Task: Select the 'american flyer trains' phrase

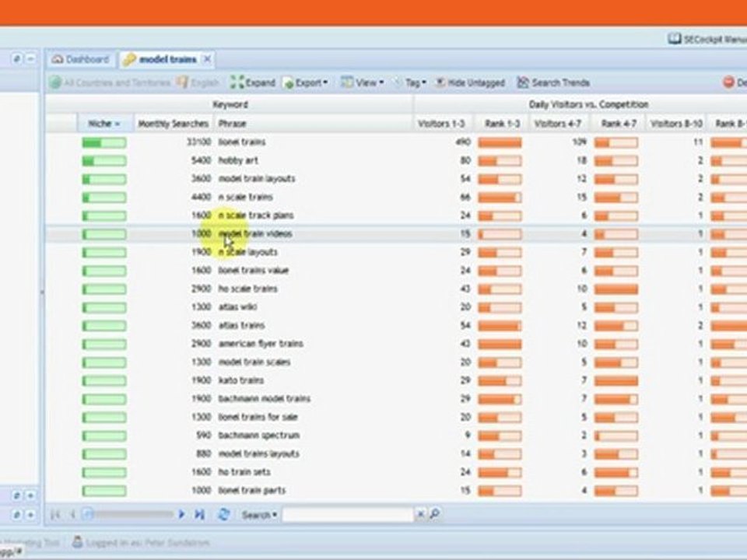Action: [x=261, y=344]
